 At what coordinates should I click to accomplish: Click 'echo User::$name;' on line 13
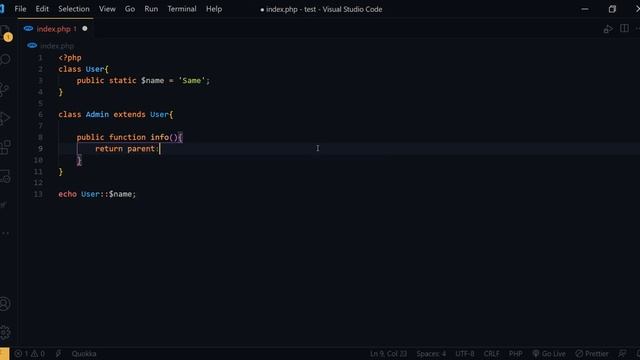[x=97, y=194]
